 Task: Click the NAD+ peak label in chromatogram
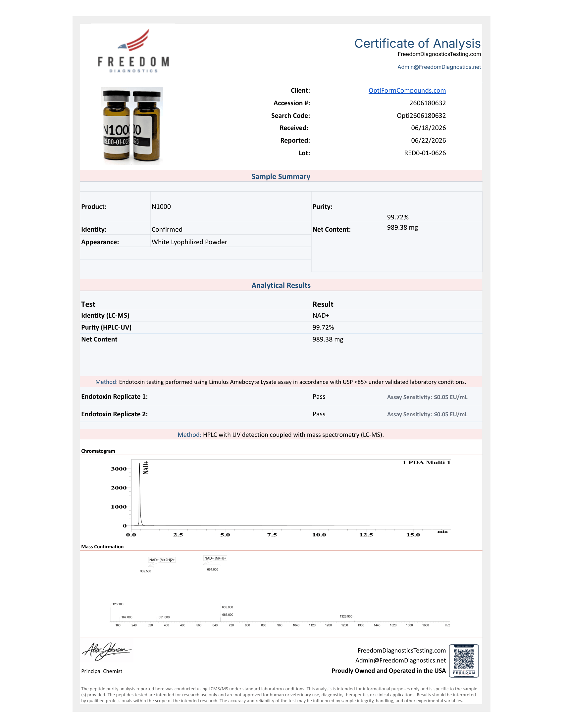click(145, 467)
